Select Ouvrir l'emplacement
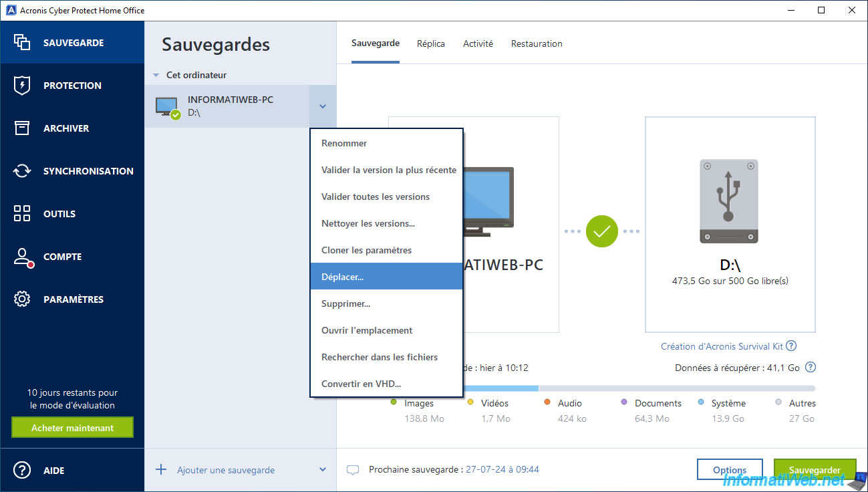The height and width of the screenshot is (492, 868). click(x=387, y=330)
